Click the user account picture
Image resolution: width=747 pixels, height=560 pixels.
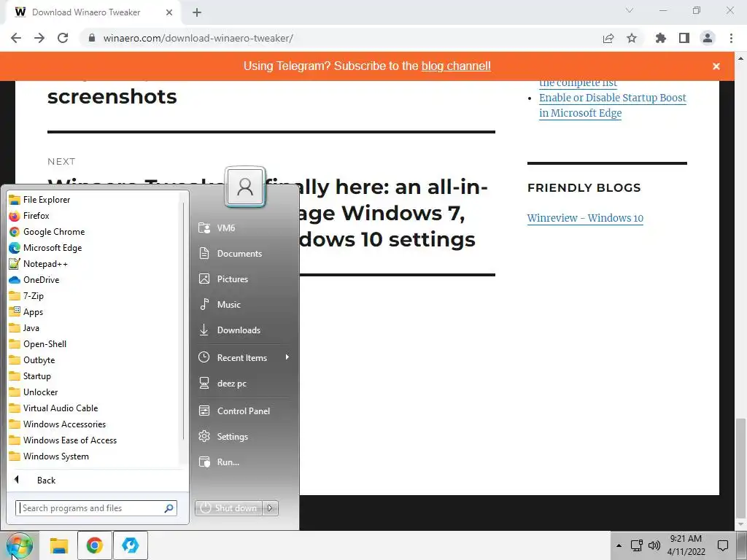point(245,187)
